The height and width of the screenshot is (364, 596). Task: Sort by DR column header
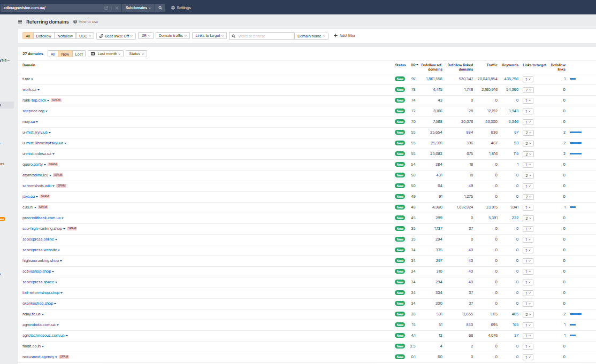[x=414, y=65]
